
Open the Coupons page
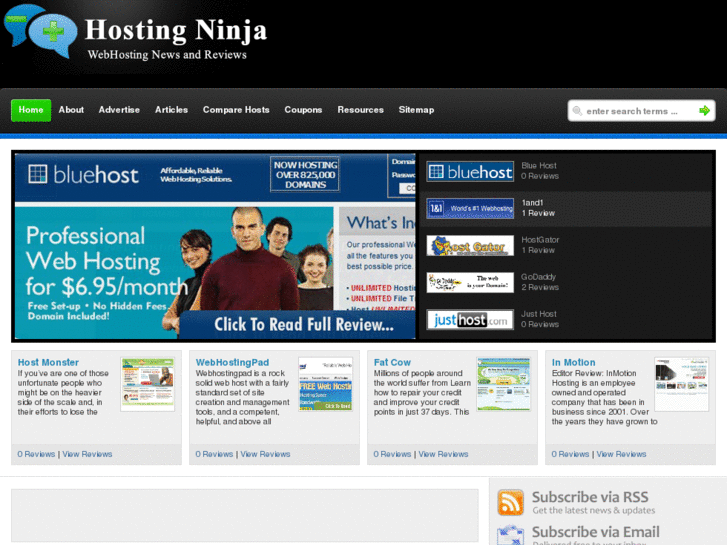pyautogui.click(x=303, y=110)
